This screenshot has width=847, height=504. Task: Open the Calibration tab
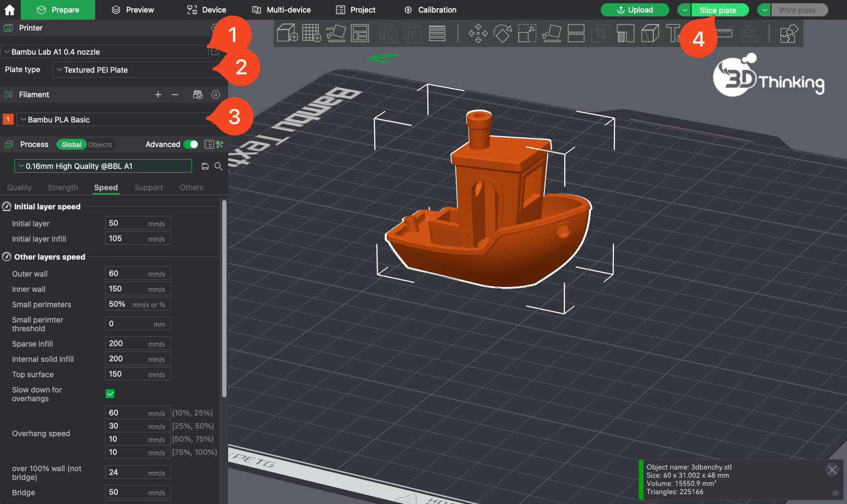tap(430, 10)
